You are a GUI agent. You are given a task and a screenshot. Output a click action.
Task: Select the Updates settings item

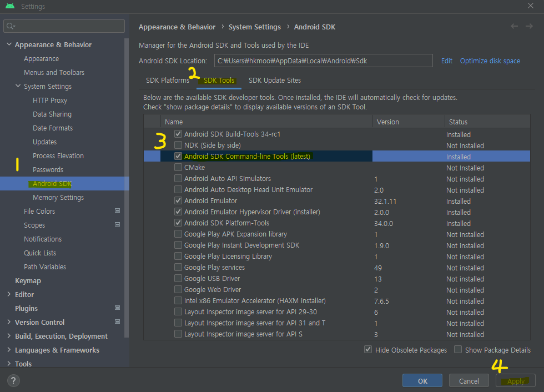45,142
